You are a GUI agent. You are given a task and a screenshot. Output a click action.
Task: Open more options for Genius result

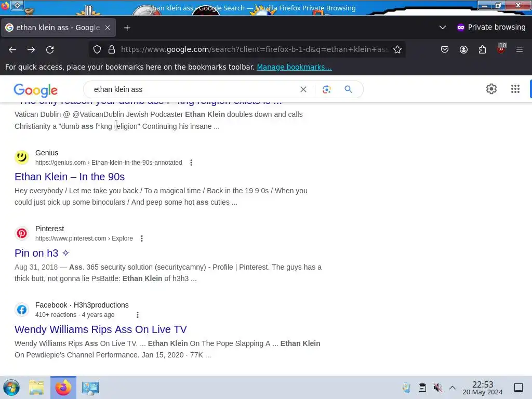point(191,163)
